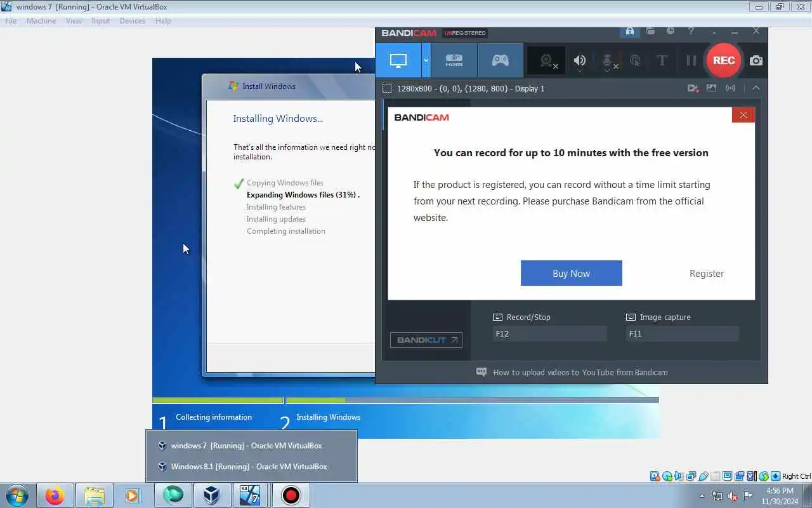The height and width of the screenshot is (508, 812).
Task: Click the Image capture hotkey field F11
Action: point(683,333)
